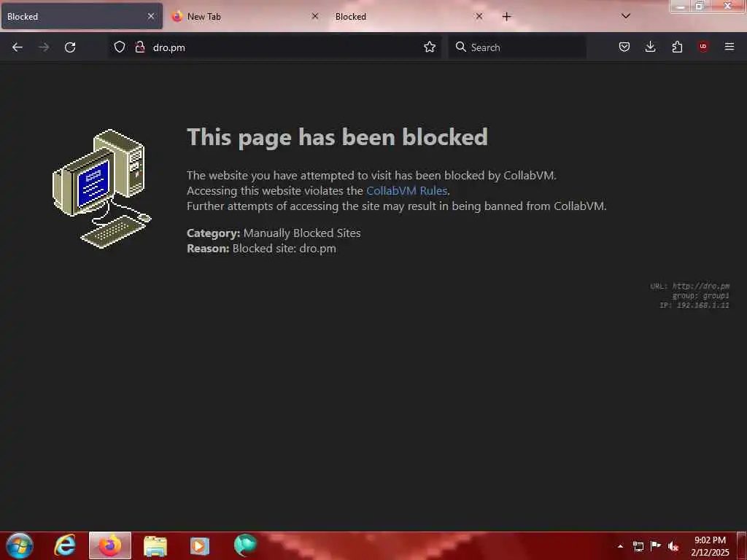
Task: Open the CollabVM Rules link
Action: click(x=406, y=190)
